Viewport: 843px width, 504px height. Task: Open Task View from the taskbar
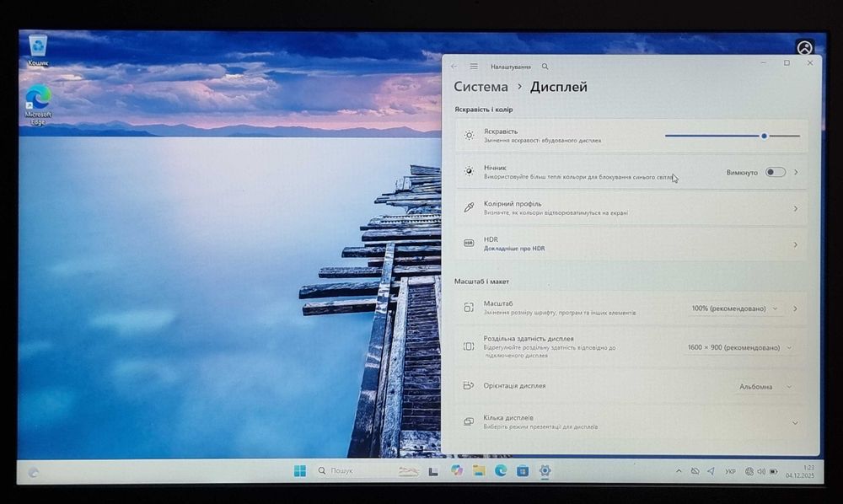click(x=433, y=471)
